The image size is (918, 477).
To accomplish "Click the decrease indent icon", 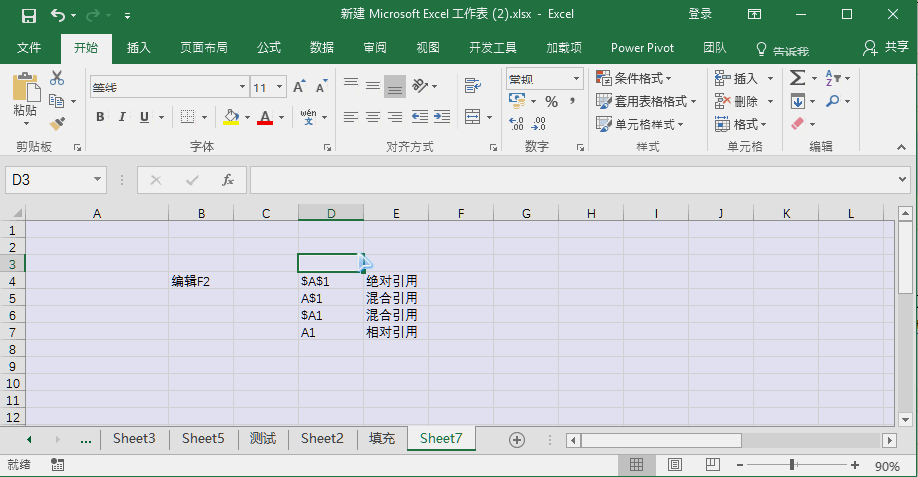I will pos(419,117).
